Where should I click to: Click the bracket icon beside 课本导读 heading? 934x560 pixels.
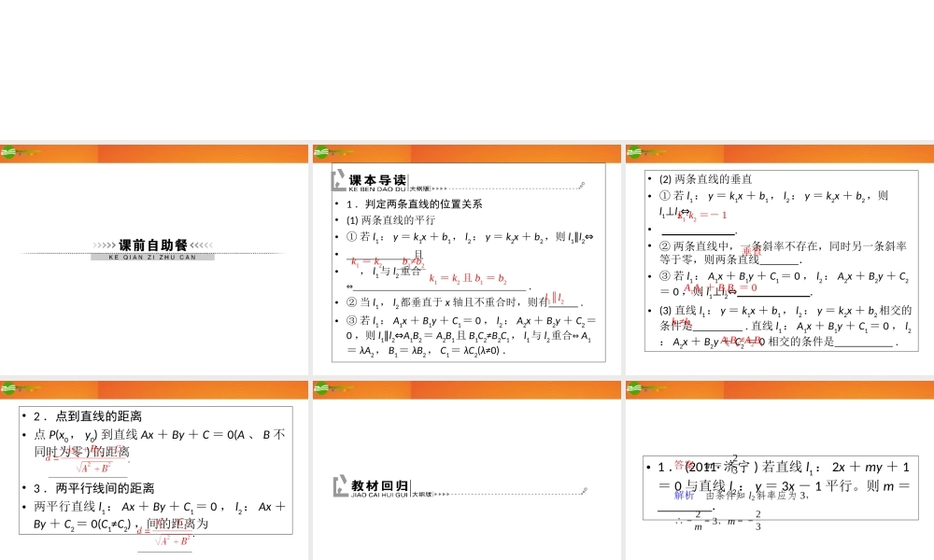click(338, 180)
